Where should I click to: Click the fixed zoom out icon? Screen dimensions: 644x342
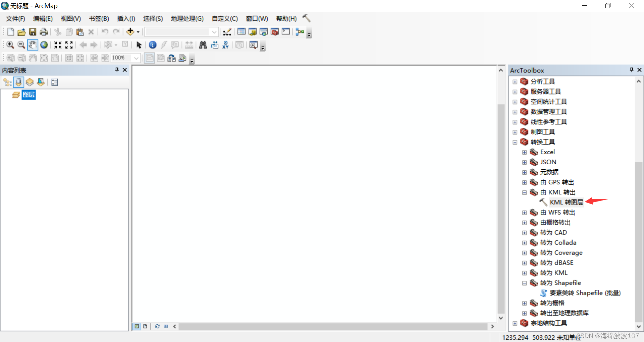[69, 45]
